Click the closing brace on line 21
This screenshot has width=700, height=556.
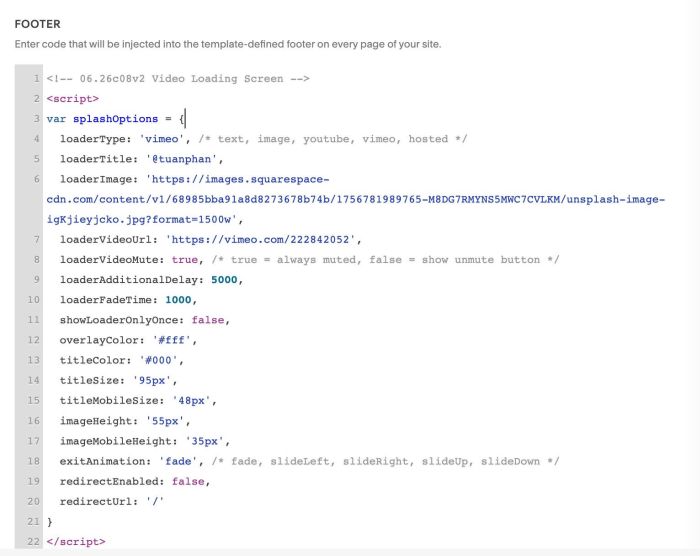pyautogui.click(x=50, y=521)
